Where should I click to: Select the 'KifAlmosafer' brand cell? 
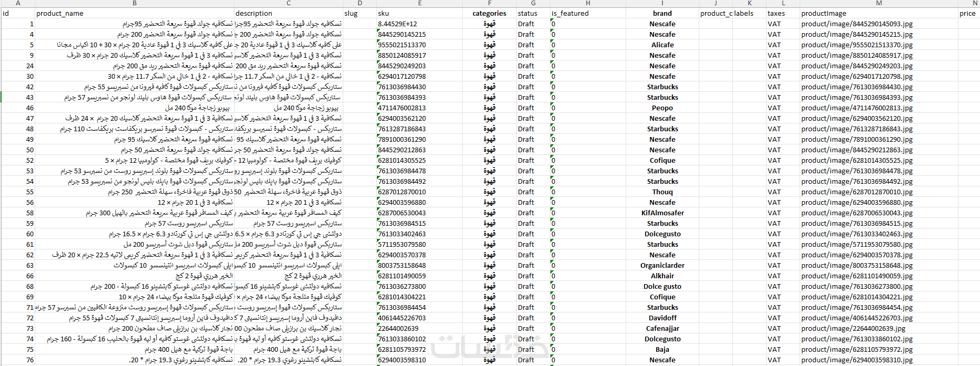[662, 213]
